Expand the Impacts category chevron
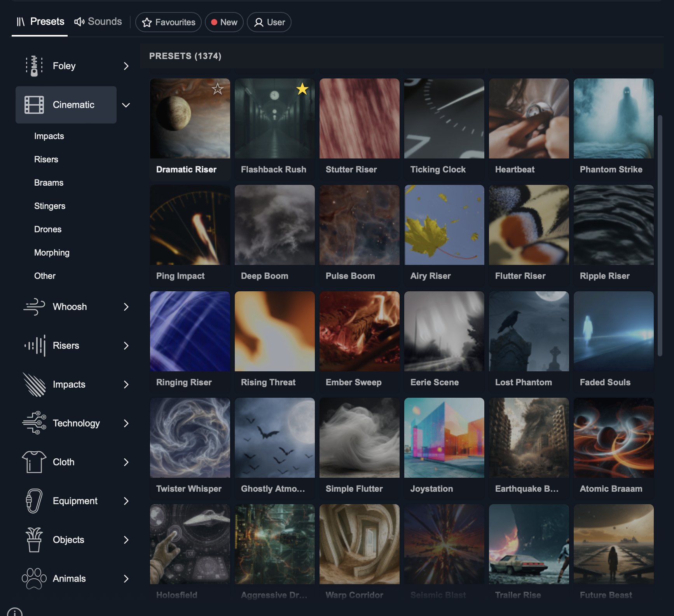The height and width of the screenshot is (616, 674). 126,385
